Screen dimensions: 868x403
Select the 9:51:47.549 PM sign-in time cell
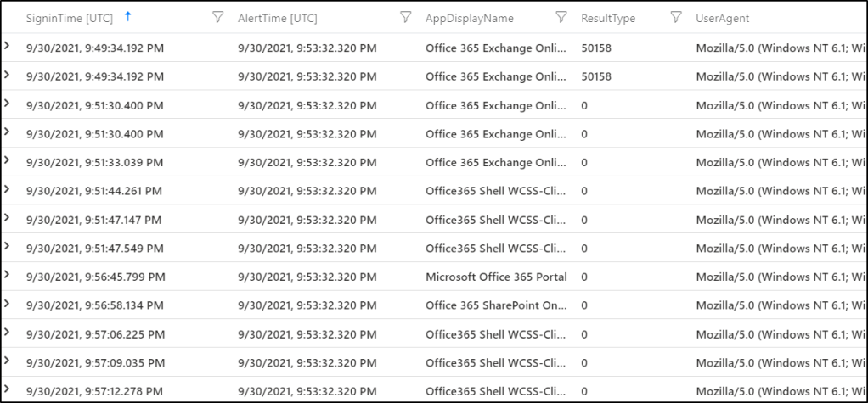point(94,248)
